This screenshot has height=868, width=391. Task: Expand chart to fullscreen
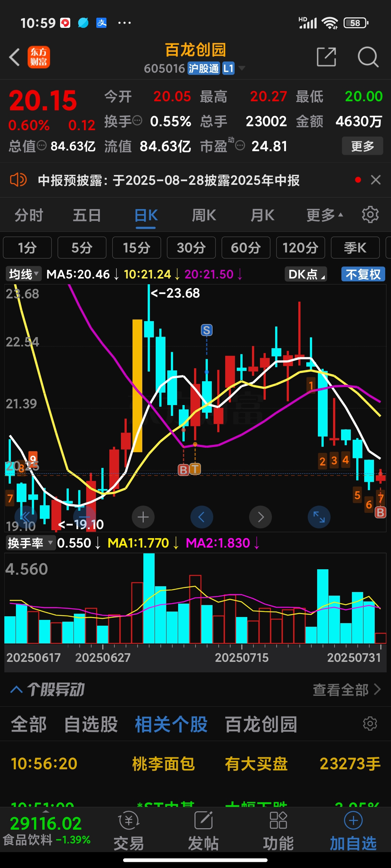[x=319, y=517]
